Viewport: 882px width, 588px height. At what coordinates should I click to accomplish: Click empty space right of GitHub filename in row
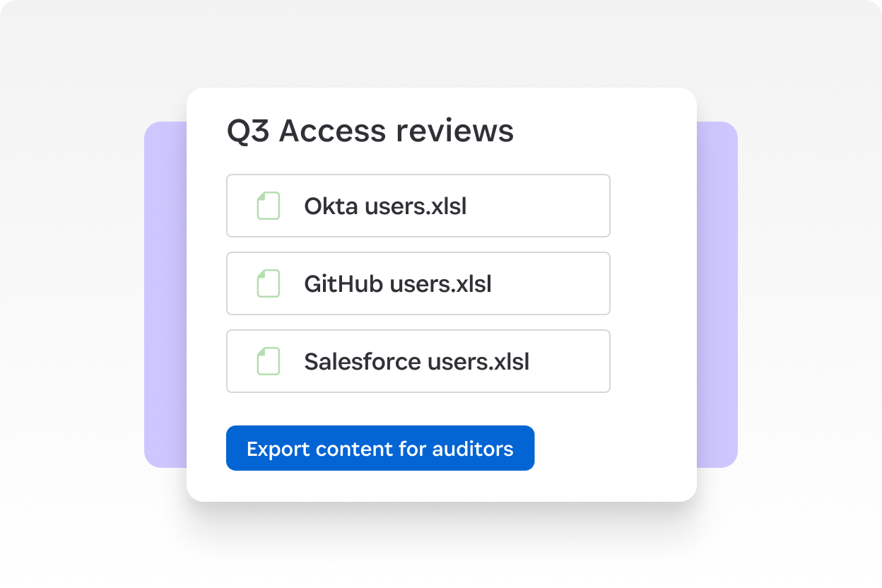(x=551, y=283)
